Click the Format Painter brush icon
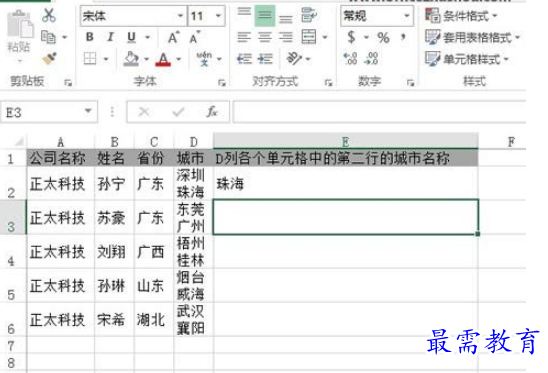Screen dimensions: 548x373 pyautogui.click(x=49, y=58)
